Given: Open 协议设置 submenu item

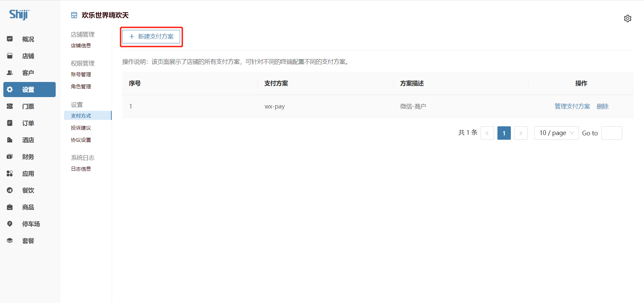Looking at the screenshot, I should click(81, 140).
